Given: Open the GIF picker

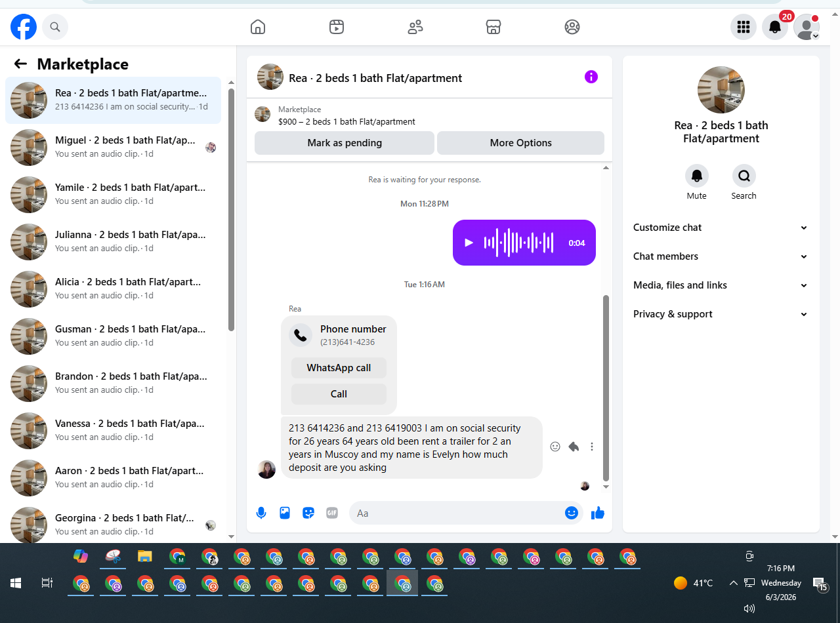Looking at the screenshot, I should click(x=332, y=513).
